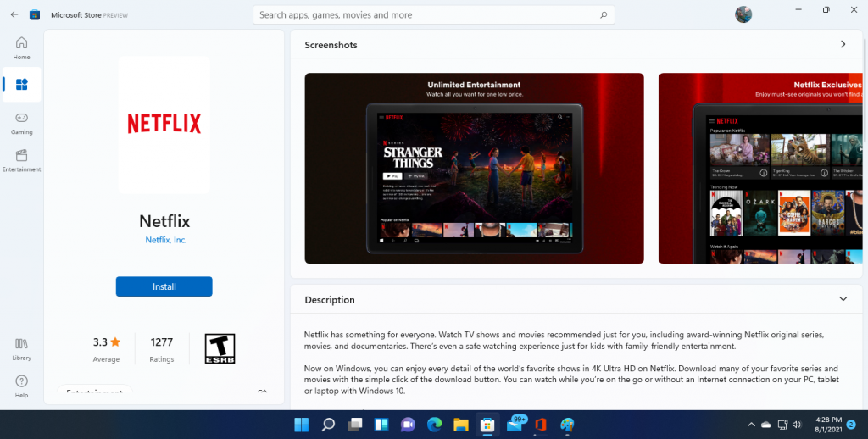The width and height of the screenshot is (868, 439).
Task: Click the magnifier search icon in search box
Action: pos(604,15)
